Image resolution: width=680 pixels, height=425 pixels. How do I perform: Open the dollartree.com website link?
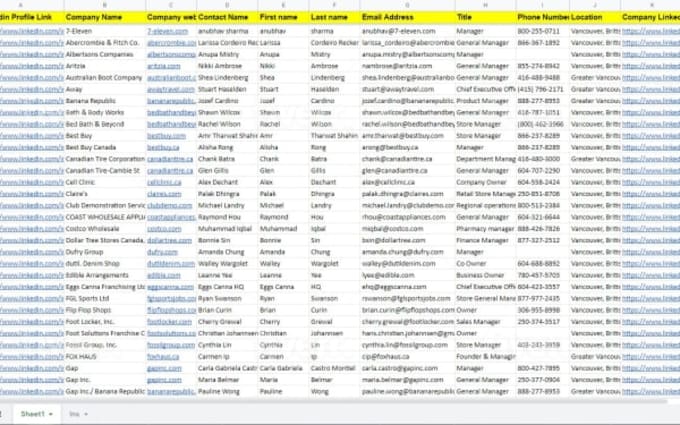[169, 240]
